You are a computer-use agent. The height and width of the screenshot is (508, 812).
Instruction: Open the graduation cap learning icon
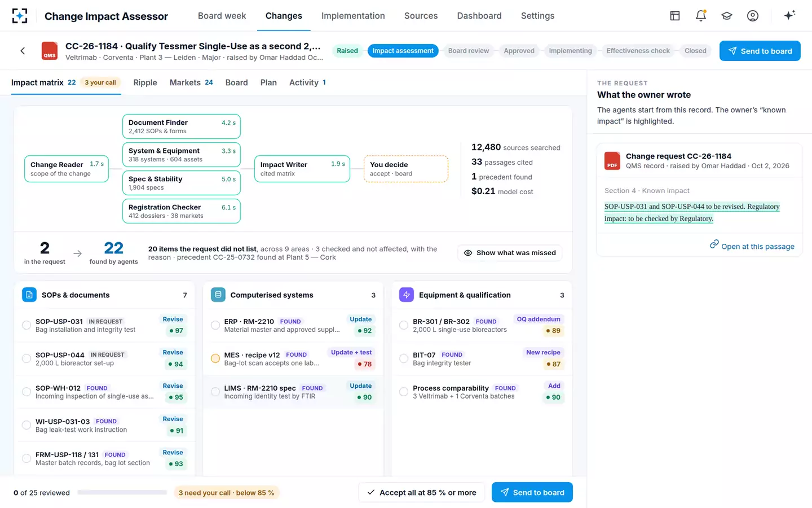pyautogui.click(x=727, y=16)
